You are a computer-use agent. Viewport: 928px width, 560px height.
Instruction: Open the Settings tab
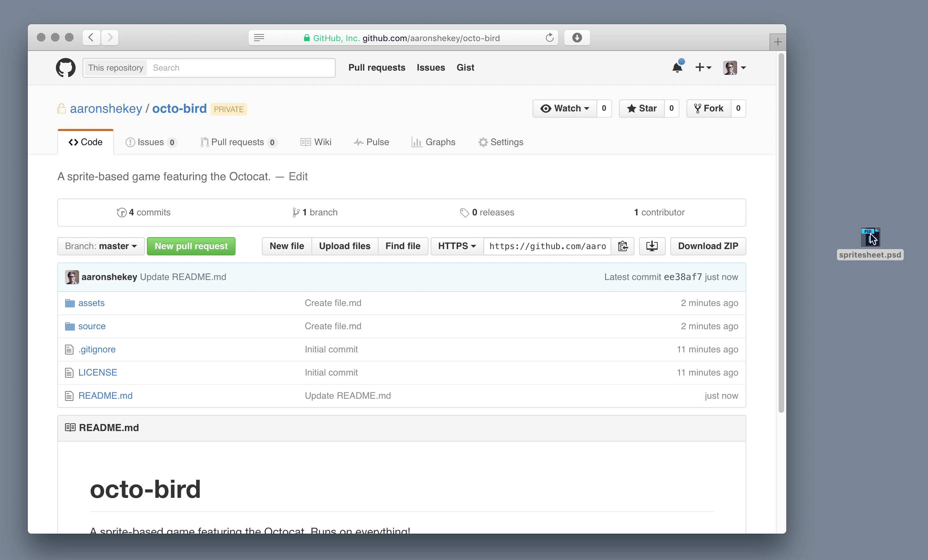[x=501, y=142]
